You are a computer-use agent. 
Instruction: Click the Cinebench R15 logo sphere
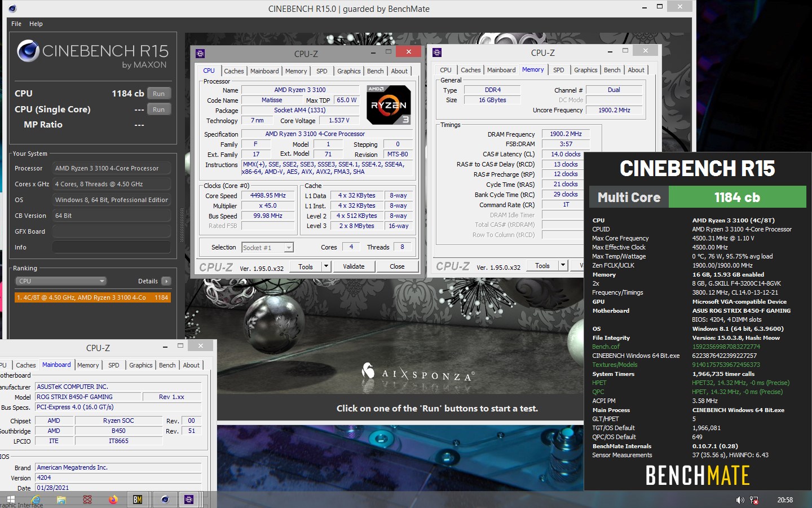tap(28, 51)
